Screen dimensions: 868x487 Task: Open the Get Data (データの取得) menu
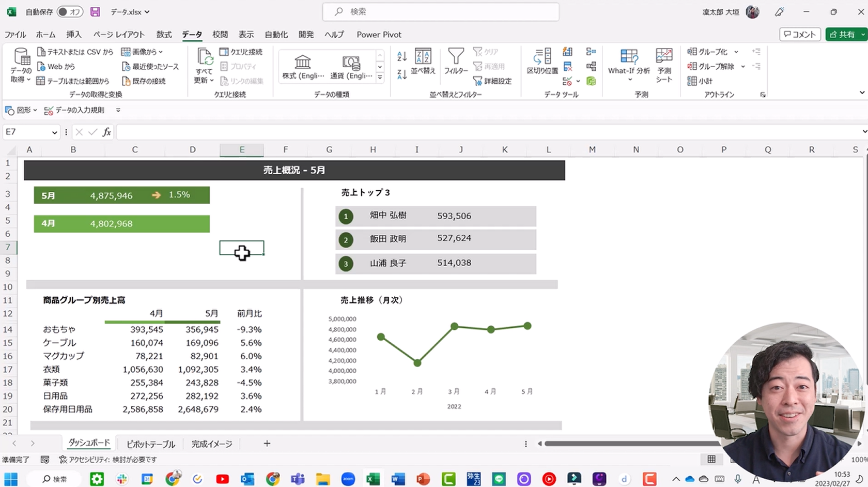(21, 66)
